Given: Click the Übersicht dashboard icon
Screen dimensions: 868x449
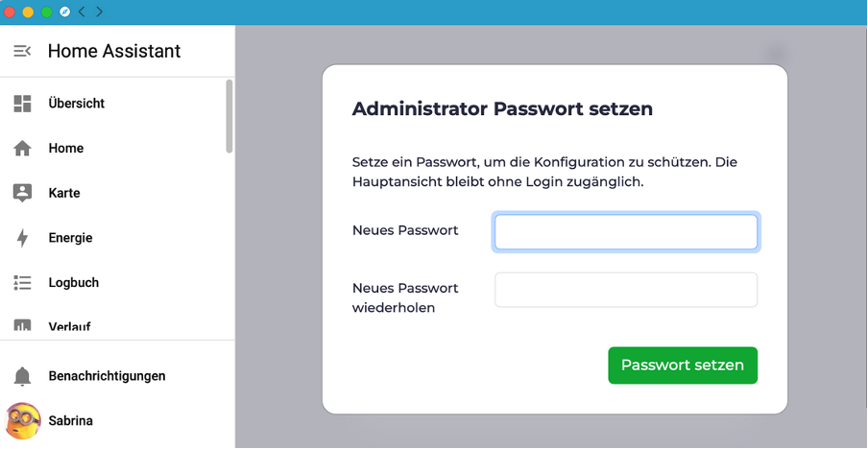Looking at the screenshot, I should (22, 104).
